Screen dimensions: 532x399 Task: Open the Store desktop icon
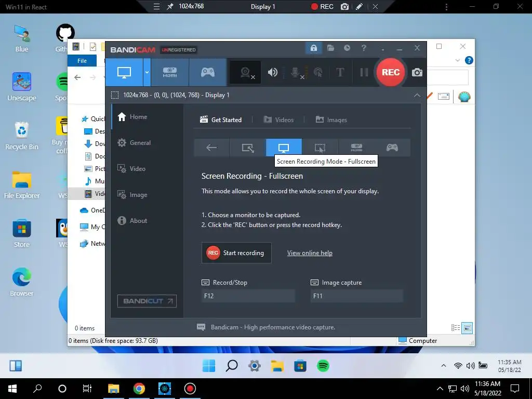click(x=22, y=234)
